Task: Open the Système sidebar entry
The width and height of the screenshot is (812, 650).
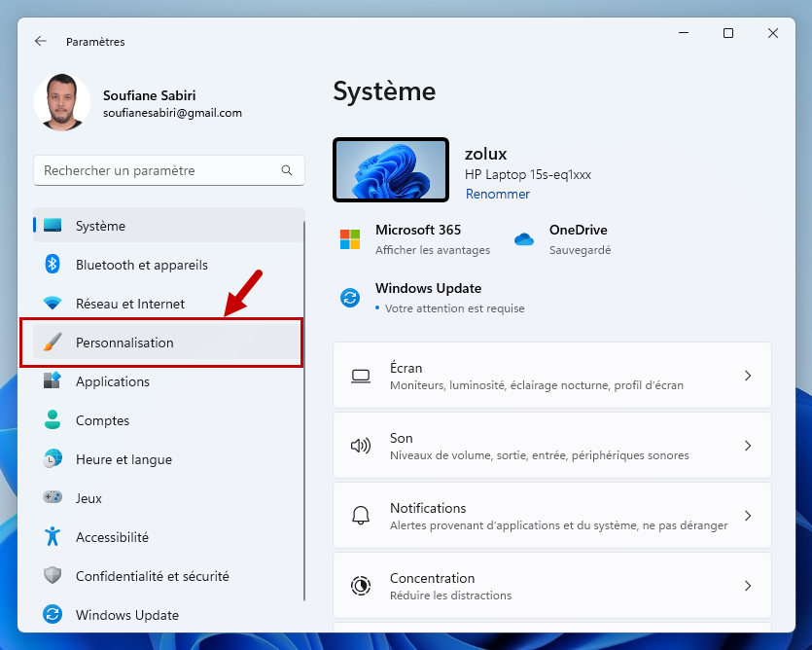Action: click(168, 226)
